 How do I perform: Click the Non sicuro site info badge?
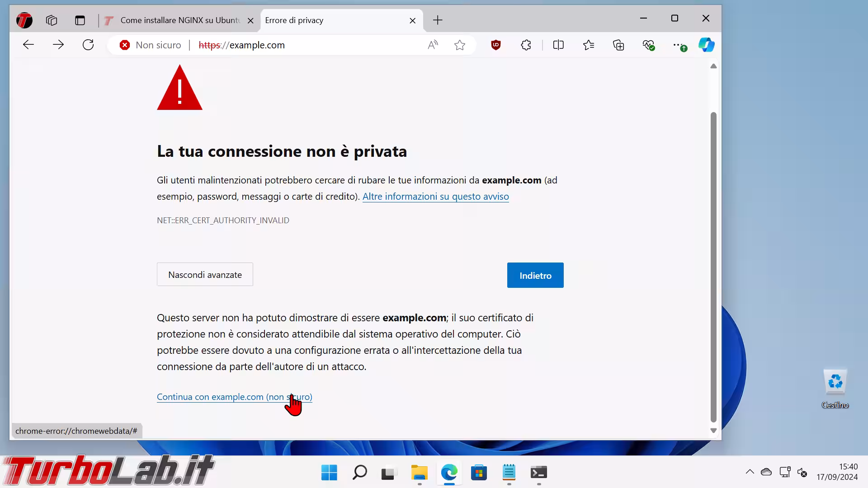pyautogui.click(x=151, y=45)
